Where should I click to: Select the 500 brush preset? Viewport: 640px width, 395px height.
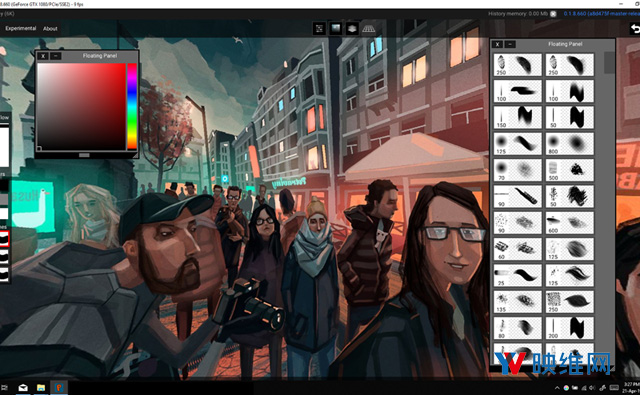569,170
